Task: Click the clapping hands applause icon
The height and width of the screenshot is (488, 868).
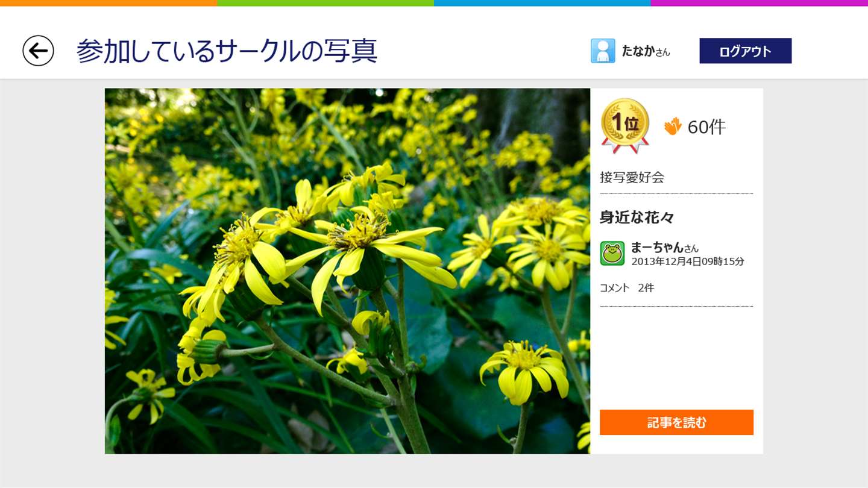Action: click(673, 127)
